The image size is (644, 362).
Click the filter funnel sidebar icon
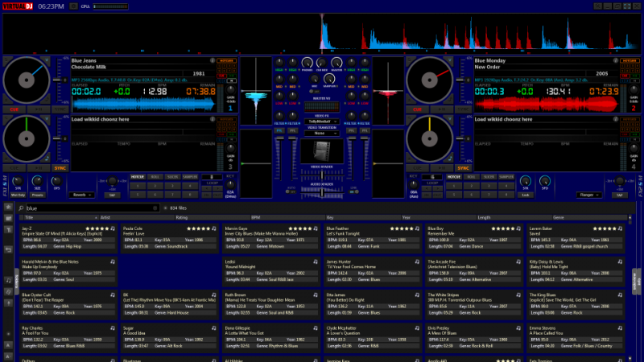coord(8,230)
